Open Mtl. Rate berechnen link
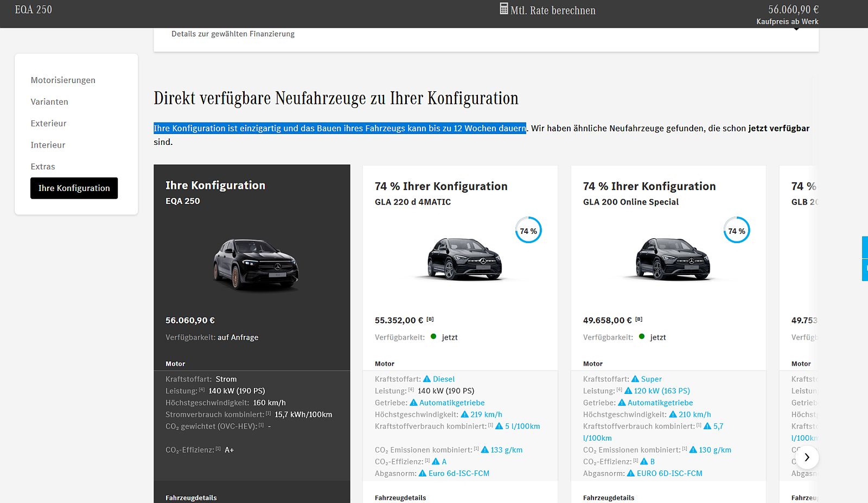868x503 pixels. (553, 10)
